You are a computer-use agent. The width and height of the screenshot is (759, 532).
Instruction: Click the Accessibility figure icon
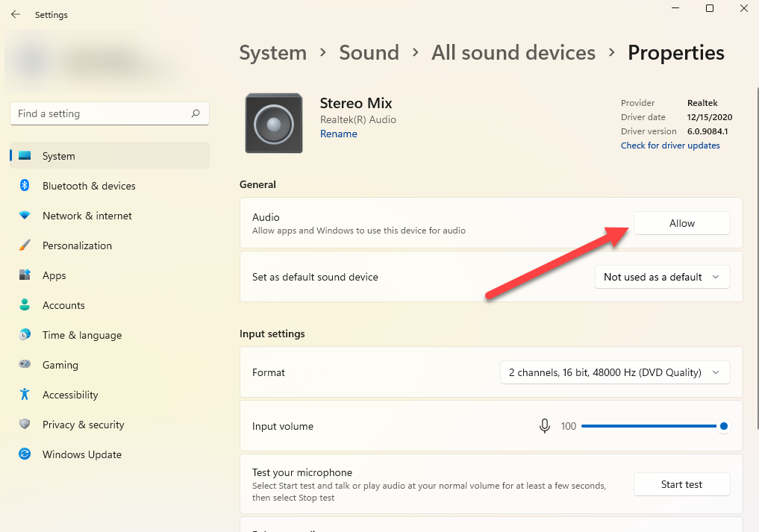pos(25,395)
